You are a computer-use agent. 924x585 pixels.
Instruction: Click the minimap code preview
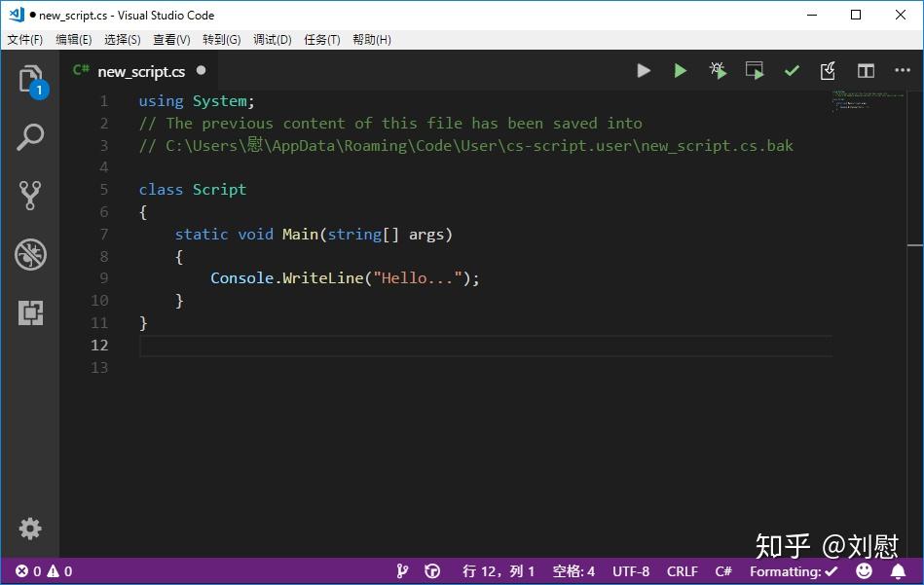pyautogui.click(x=868, y=101)
